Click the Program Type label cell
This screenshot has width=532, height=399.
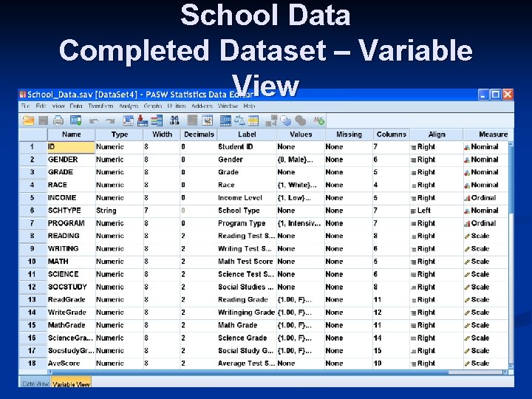tap(247, 223)
